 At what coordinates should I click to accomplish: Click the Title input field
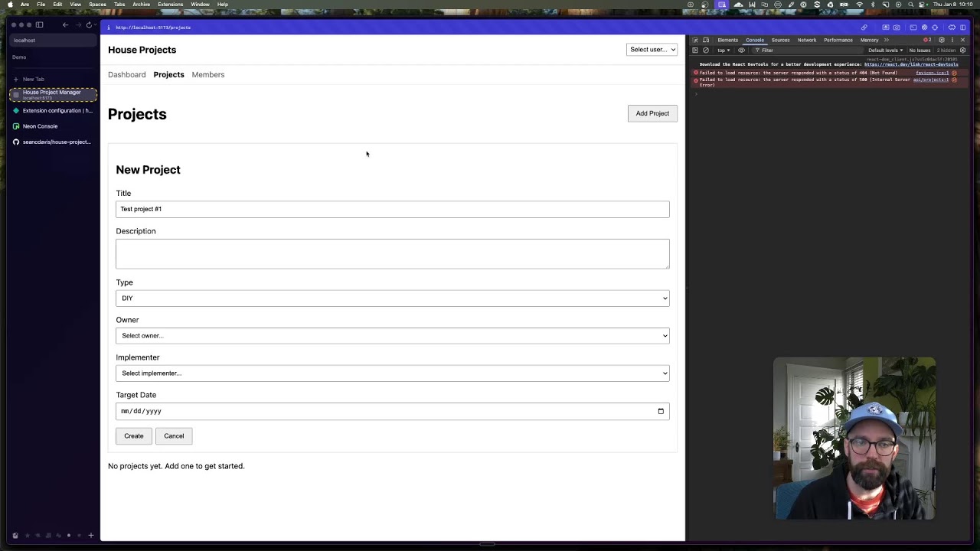click(x=393, y=209)
